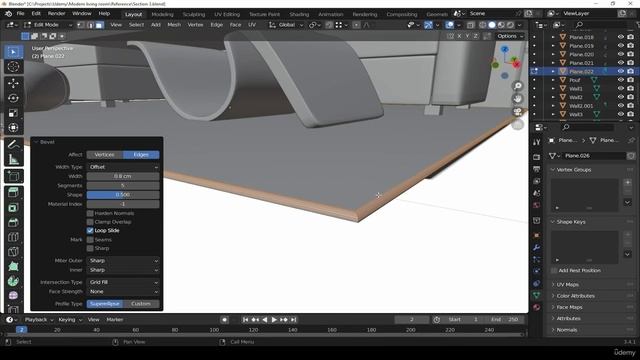Activate the Scale tool

coord(13,113)
